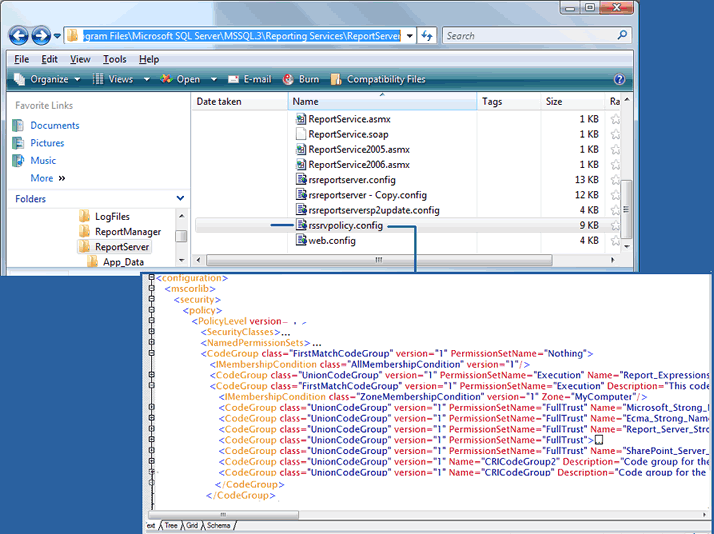This screenshot has width=714, height=534.
Task: Collapse the Folders pane chevron
Action: pos(180,198)
